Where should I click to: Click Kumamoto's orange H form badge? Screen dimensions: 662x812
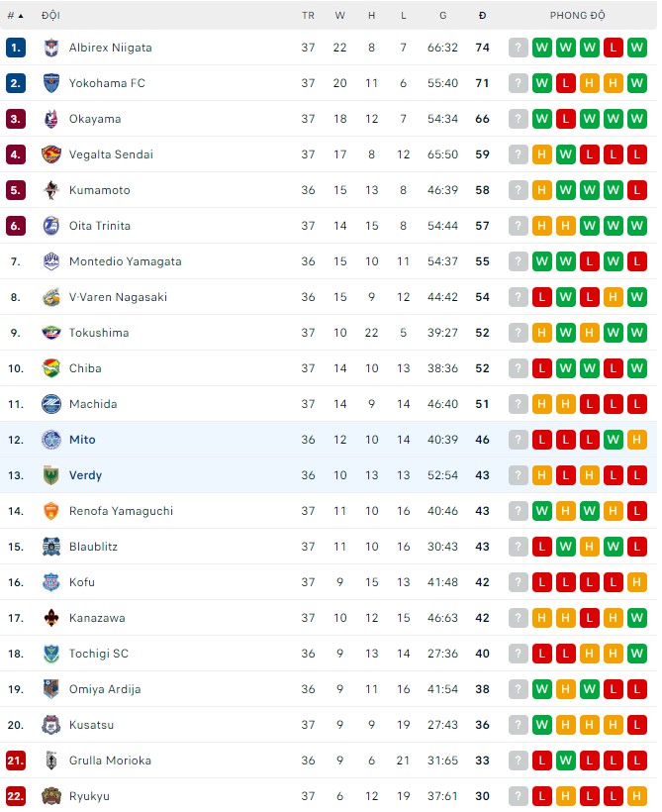541,190
